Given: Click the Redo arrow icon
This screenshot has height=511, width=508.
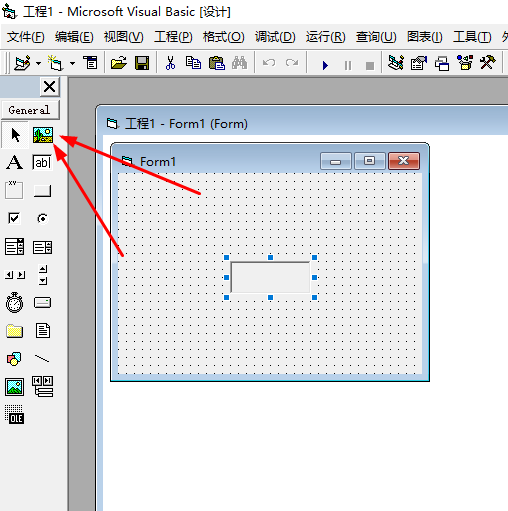Looking at the screenshot, I should [x=292, y=63].
